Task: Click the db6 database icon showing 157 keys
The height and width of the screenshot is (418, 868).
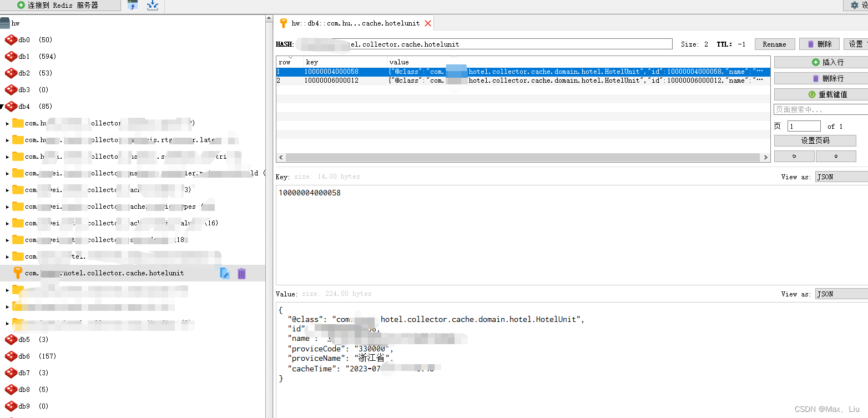Action: [x=12, y=356]
